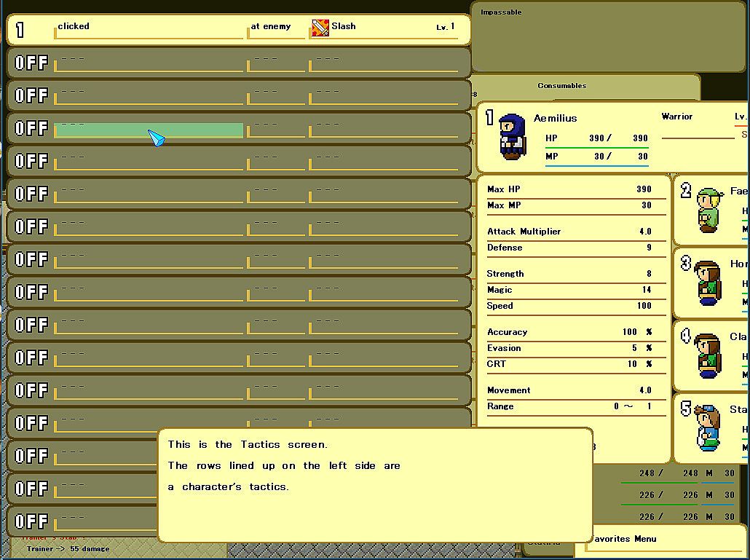Enable the first OFF tactic below the Slash row
The height and width of the screenshot is (560, 750).
(x=31, y=63)
